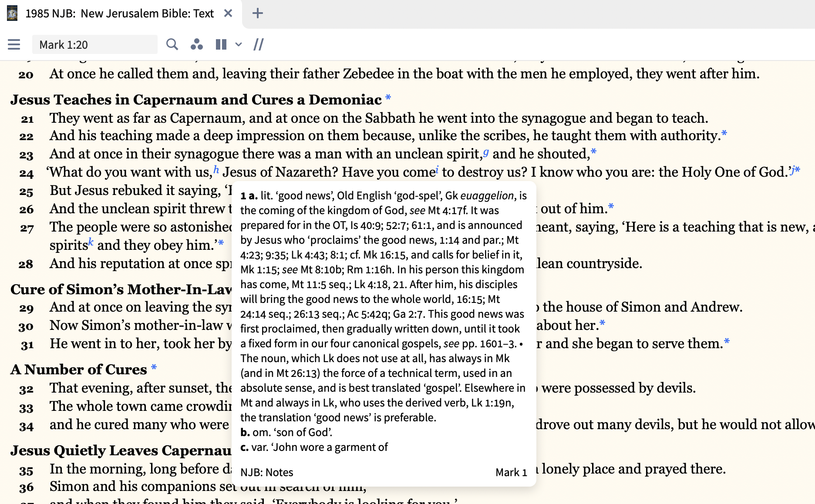This screenshot has height=504, width=815.
Task: Click the Mark 1:20 reference box
Action: [95, 44]
